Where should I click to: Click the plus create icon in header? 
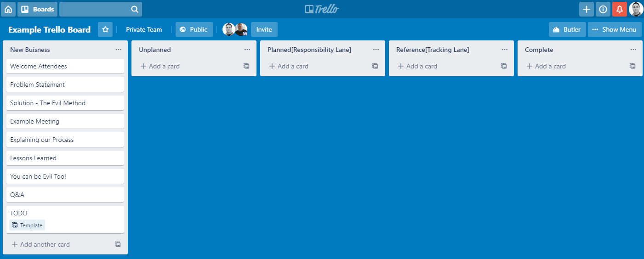tap(586, 9)
